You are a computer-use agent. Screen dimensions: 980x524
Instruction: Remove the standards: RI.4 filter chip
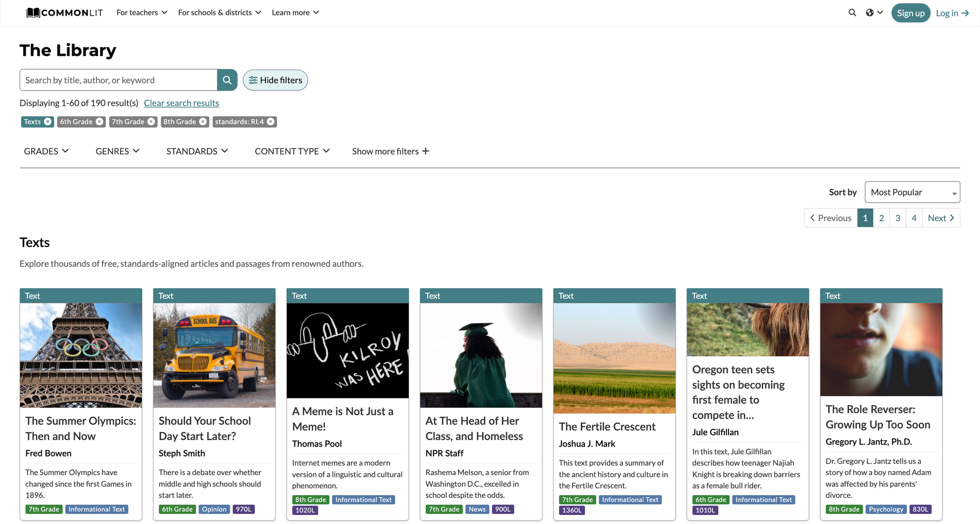(270, 122)
